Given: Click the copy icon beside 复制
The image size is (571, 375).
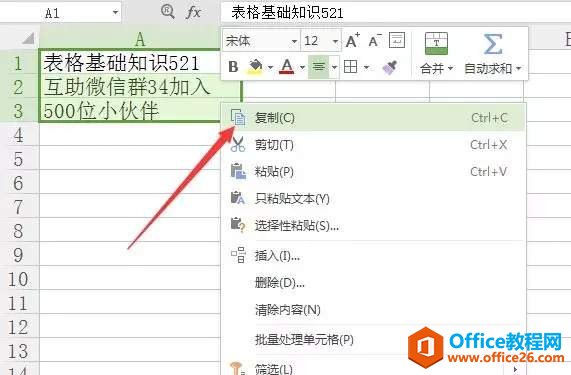Looking at the screenshot, I should pos(238,117).
